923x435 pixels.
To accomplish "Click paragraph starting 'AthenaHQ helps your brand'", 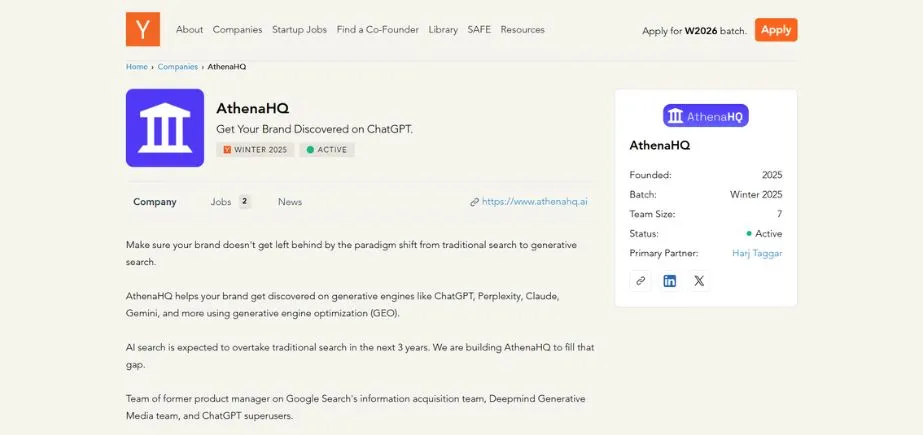I will click(343, 304).
